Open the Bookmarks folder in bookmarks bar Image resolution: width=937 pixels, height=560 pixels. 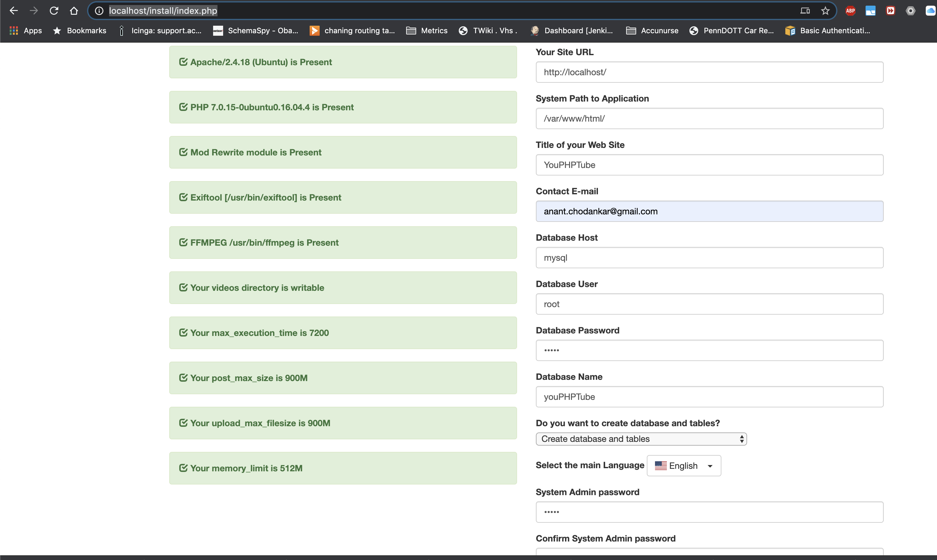(80, 31)
